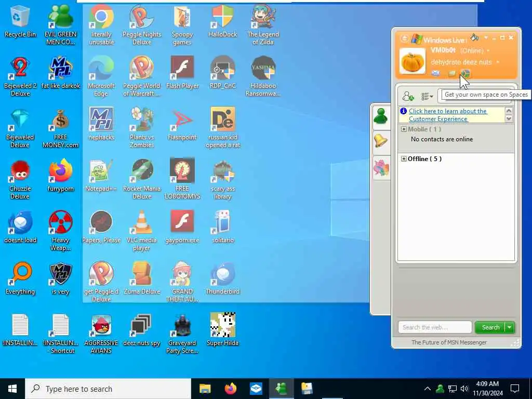Select the VLC media player shortcut
Screen dimensions: 532x399
click(x=142, y=231)
